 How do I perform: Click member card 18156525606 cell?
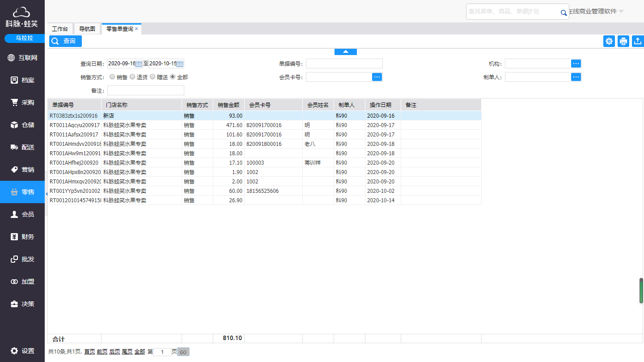point(273,191)
